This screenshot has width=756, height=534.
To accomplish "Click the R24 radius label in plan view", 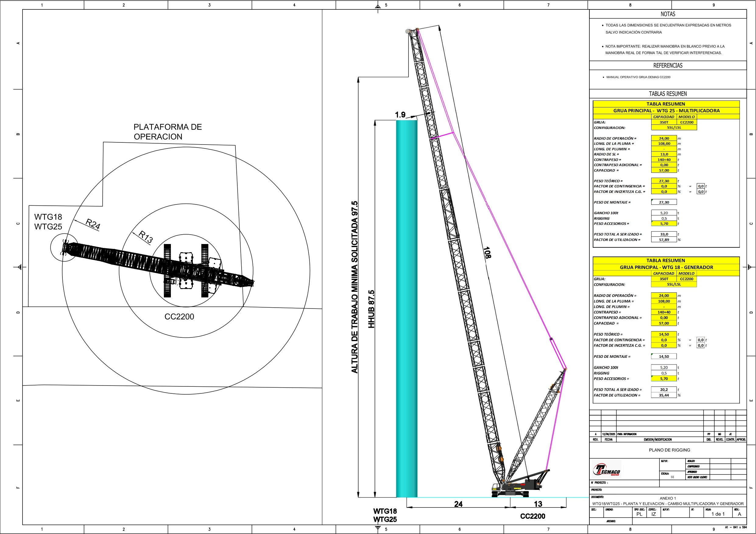I will pos(93,224).
